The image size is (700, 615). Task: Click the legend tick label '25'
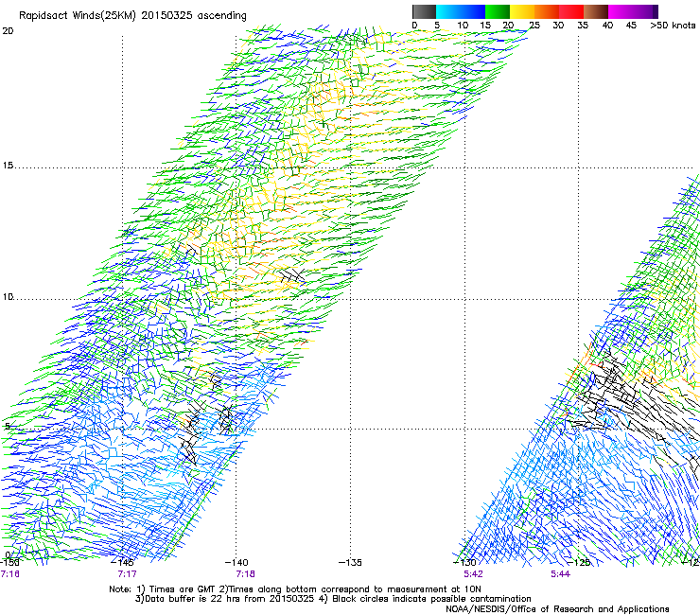(534, 26)
